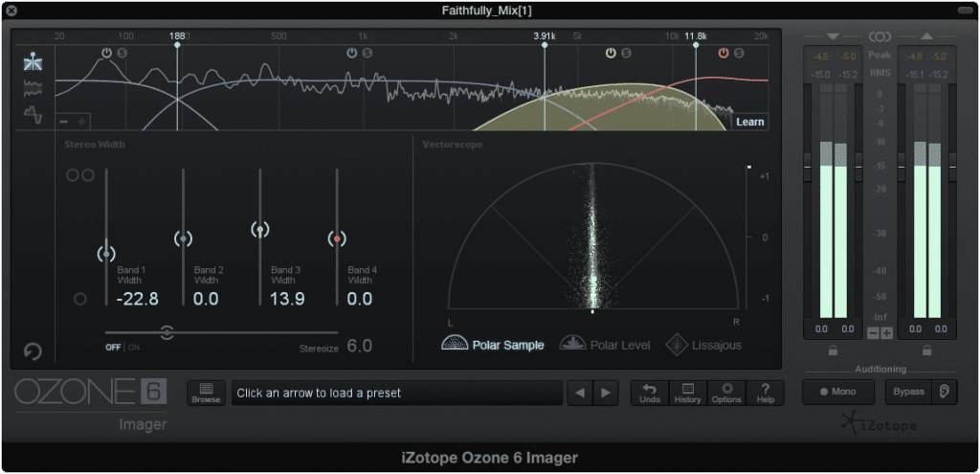Toggle Band 3 power button
The width and height of the screenshot is (980, 474).
click(612, 54)
